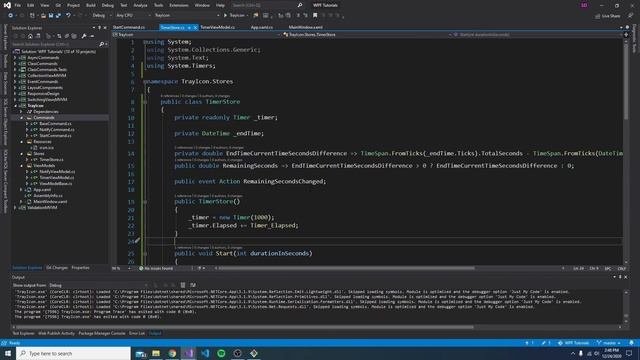Screen dimensions: 640x360
Task: Open Chrome from the Windows taskbar
Action: click(172, 353)
